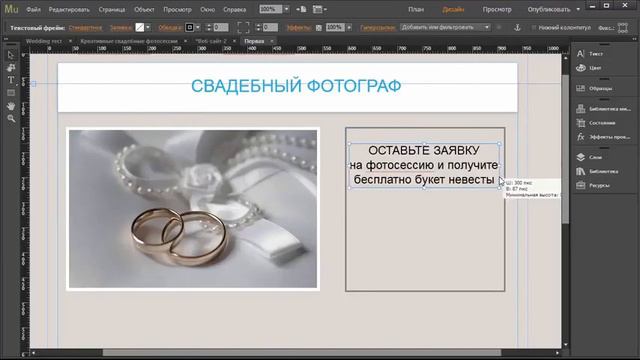The width and height of the screenshot is (640, 360).
Task: Switch to План mode
Action: pos(416,9)
